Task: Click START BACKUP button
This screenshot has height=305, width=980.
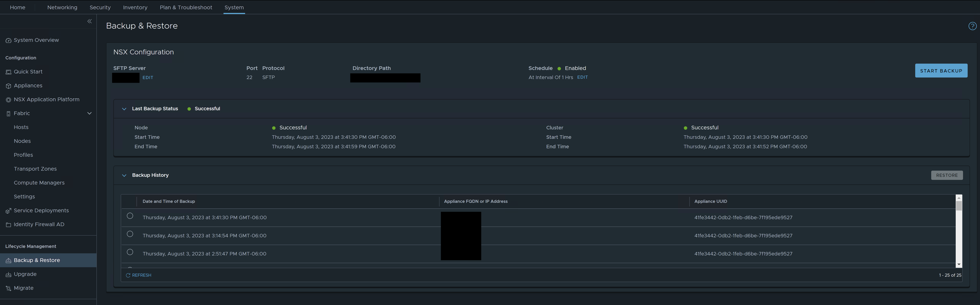Action: [x=941, y=71]
